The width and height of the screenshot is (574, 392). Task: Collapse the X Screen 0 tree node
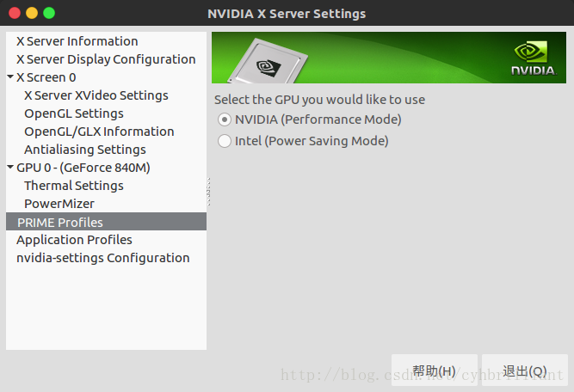point(10,77)
